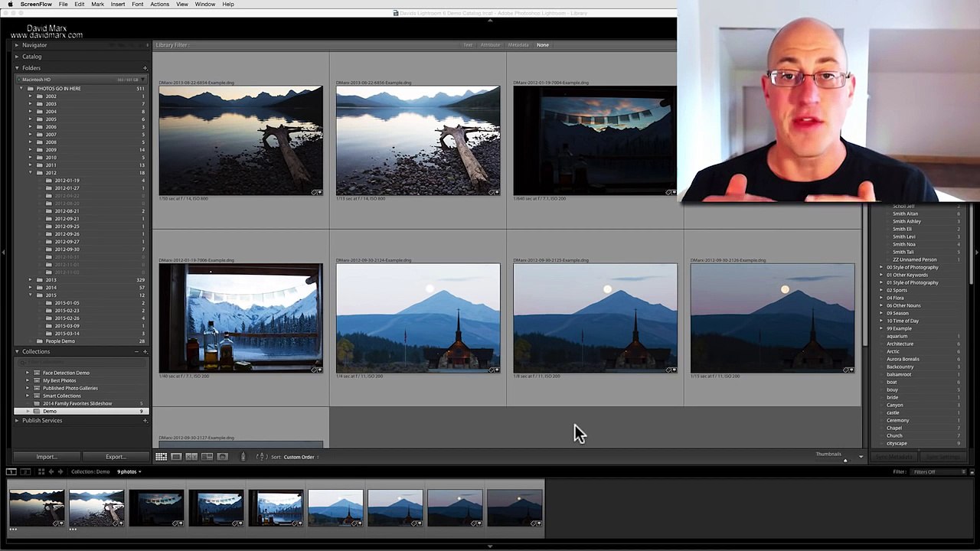The image size is (980, 551).
Task: Open the Sort Custom Order dropdown
Action: click(301, 457)
